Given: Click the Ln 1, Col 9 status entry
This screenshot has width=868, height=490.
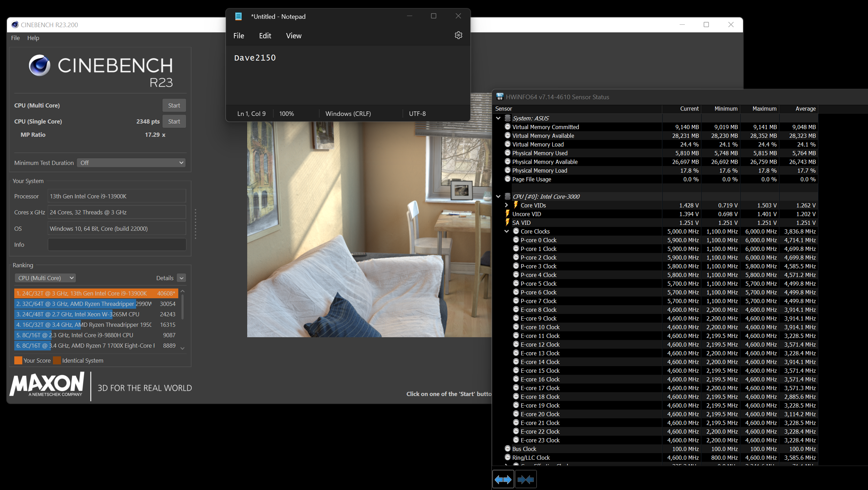Looking at the screenshot, I should click(x=251, y=114).
